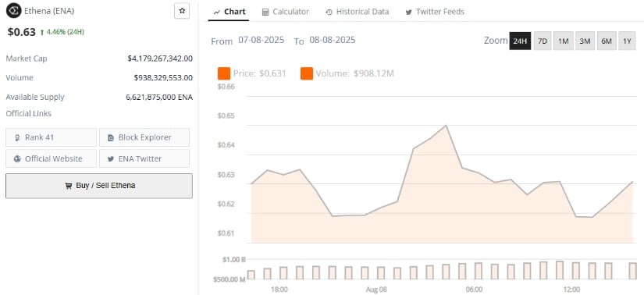Select the 24H zoom range
The height and width of the screenshot is (295, 644).
520,41
